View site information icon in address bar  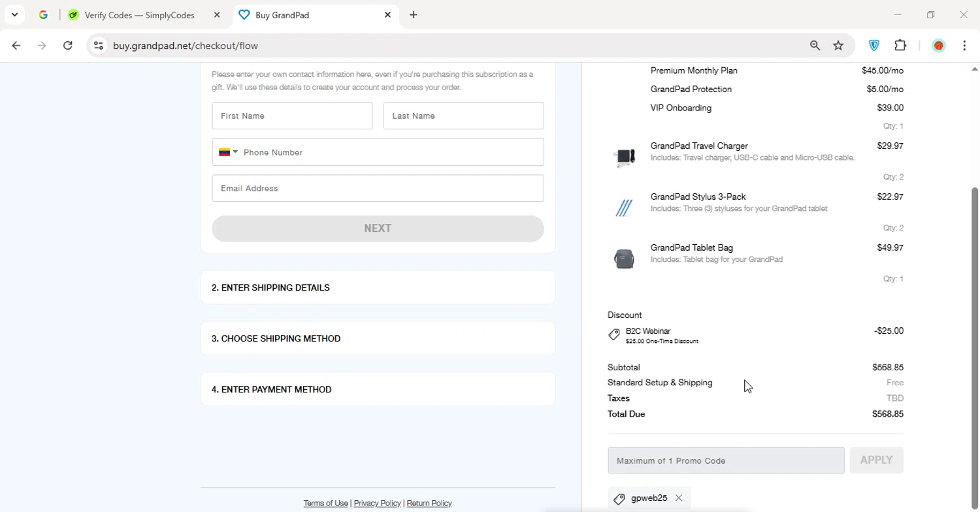[x=99, y=46]
